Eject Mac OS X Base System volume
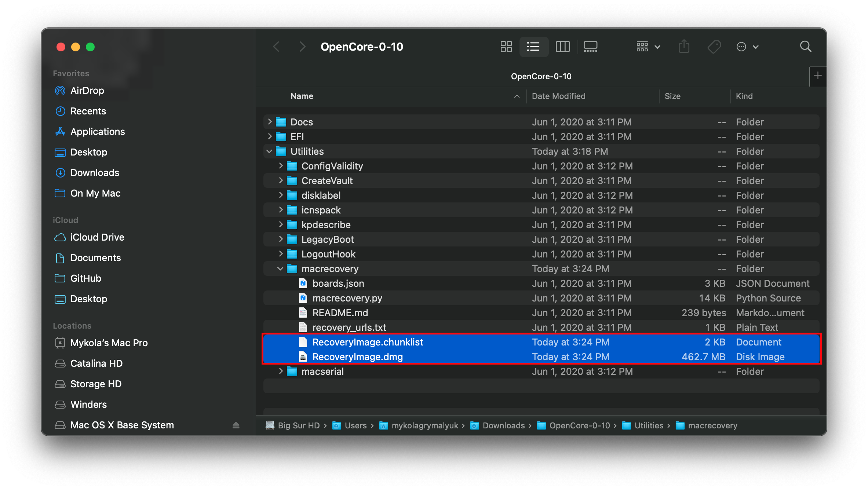Screen dimensions: 868x490 236,425
